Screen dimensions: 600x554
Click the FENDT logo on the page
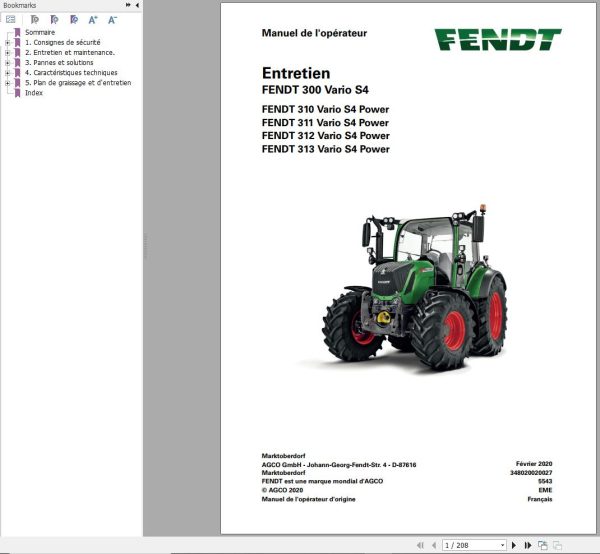pyautogui.click(x=497, y=39)
